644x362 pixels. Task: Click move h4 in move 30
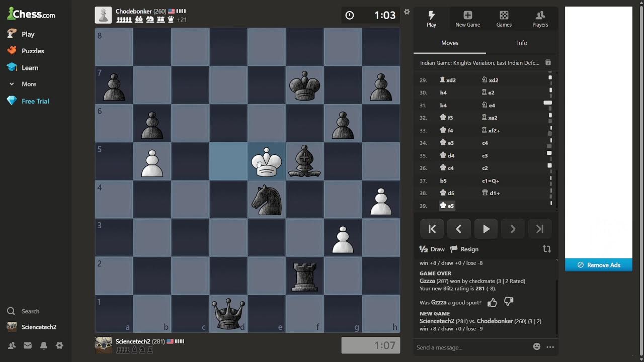point(443,93)
